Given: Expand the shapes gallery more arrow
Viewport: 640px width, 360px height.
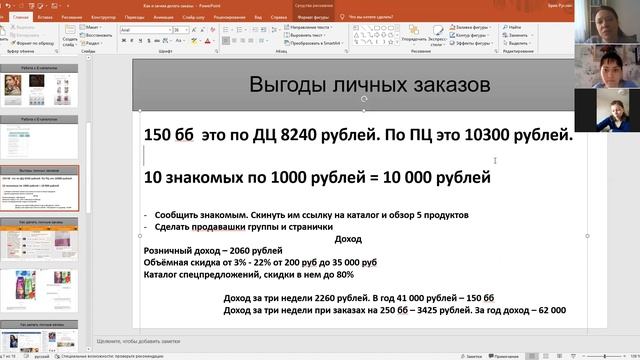Looking at the screenshot, I should tap(398, 42).
